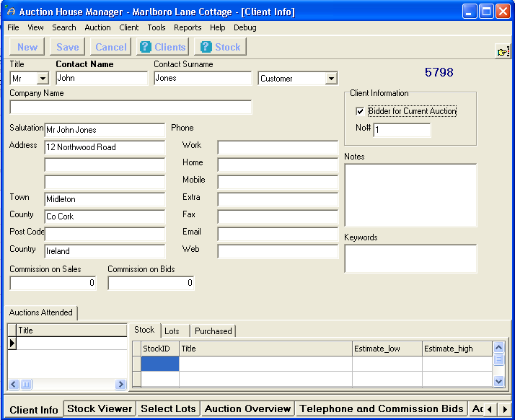Click the Country field containing Ireland
The width and height of the screenshot is (515, 420).
pyautogui.click(x=105, y=251)
